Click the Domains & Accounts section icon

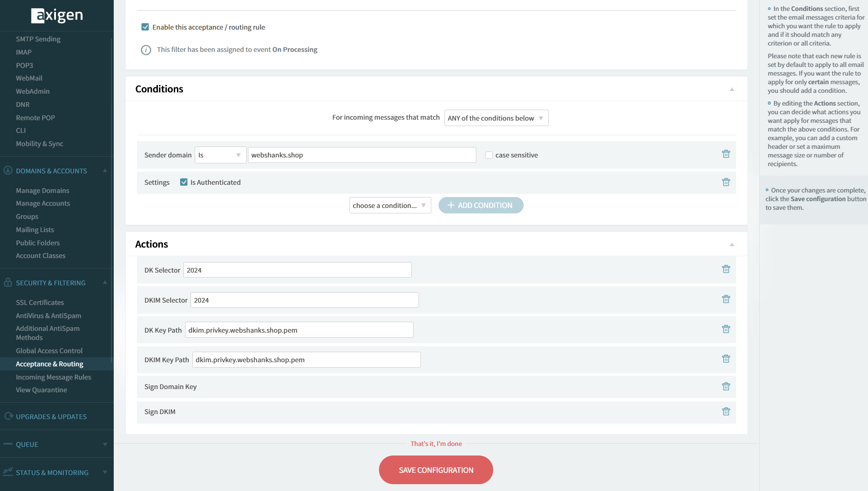[8, 170]
